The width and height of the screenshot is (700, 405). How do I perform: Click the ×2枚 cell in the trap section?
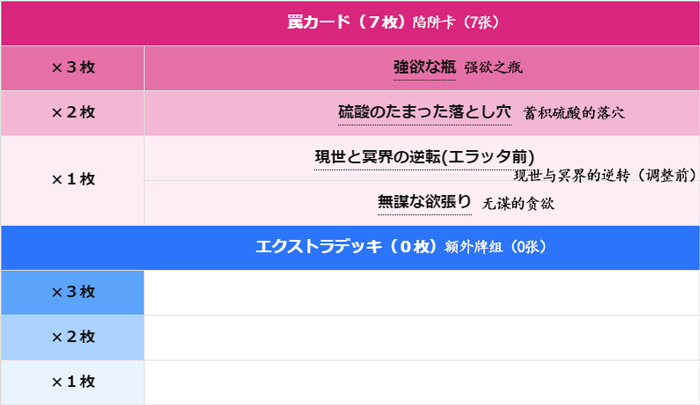click(x=72, y=112)
